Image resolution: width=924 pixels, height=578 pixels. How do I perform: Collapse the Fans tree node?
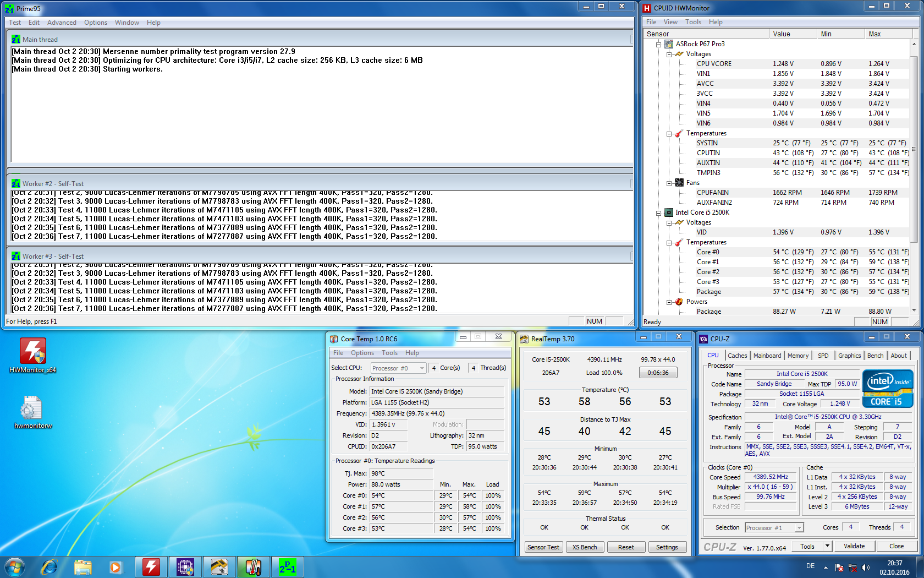[x=669, y=183]
